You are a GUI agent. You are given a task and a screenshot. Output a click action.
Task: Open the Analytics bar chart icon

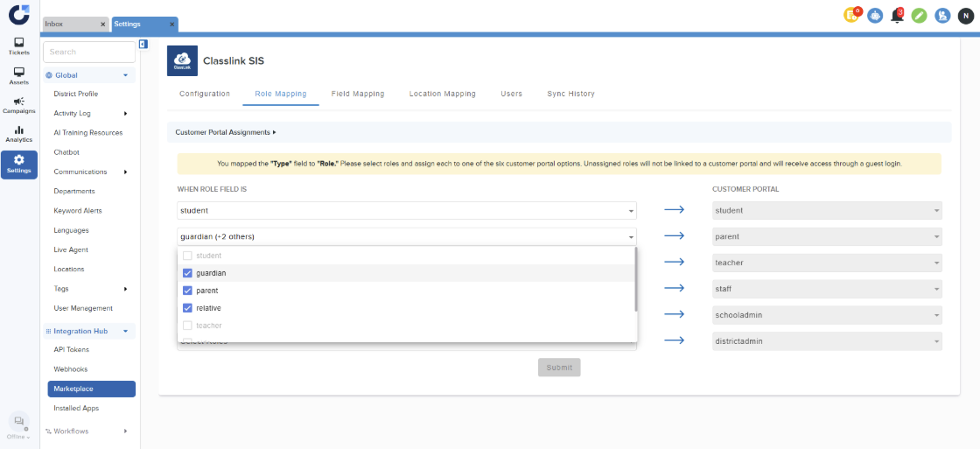tap(19, 134)
